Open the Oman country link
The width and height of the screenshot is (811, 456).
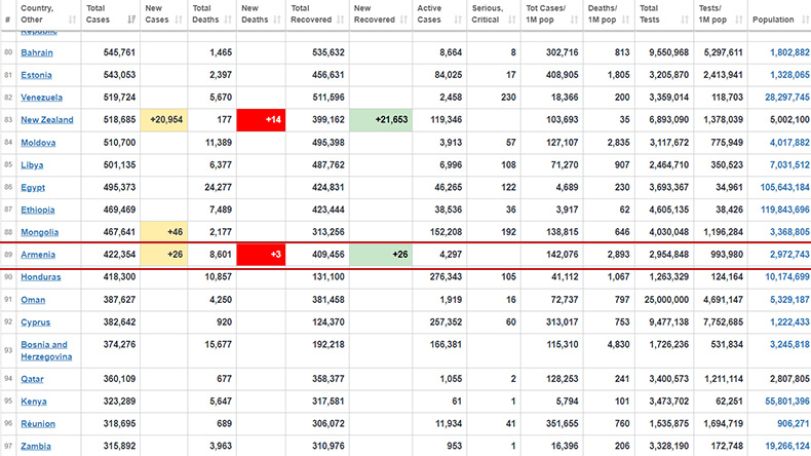tap(33, 300)
